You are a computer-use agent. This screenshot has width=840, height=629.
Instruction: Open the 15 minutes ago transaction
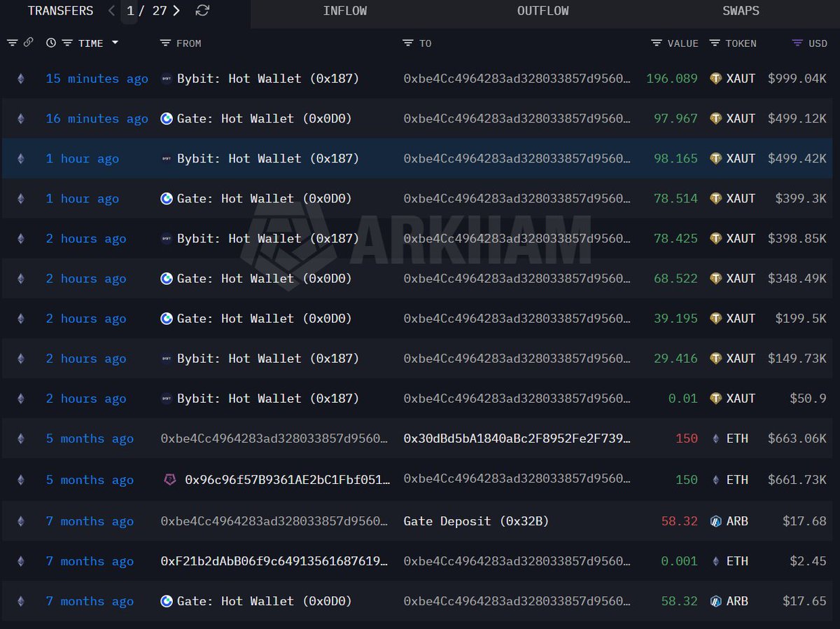click(x=97, y=78)
